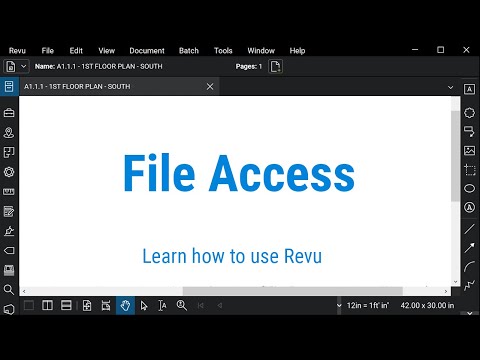Image resolution: width=480 pixels, height=360 pixels.
Task: Switch to single view layout
Action: coord(29,305)
